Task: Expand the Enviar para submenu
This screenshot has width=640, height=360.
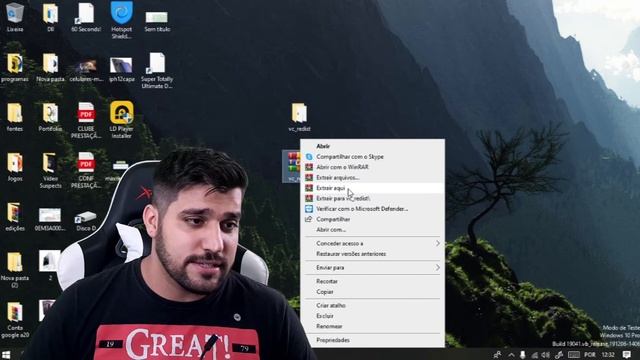Action: pos(373,268)
